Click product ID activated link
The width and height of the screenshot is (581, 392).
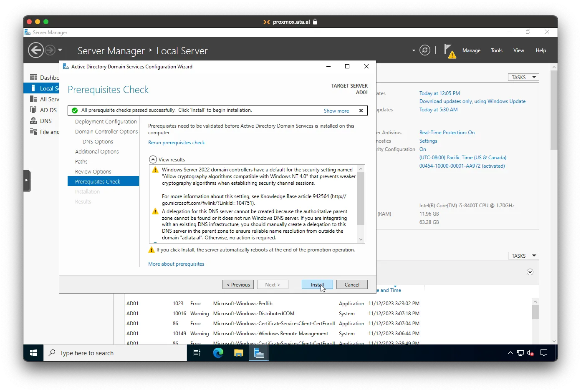point(462,166)
